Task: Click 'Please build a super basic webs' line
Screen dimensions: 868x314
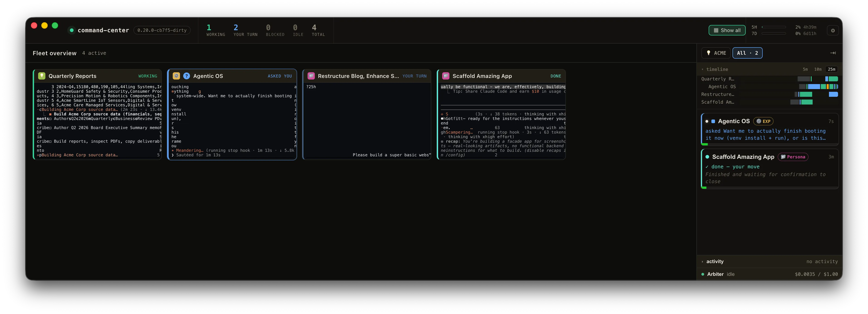Action: pyautogui.click(x=392, y=155)
